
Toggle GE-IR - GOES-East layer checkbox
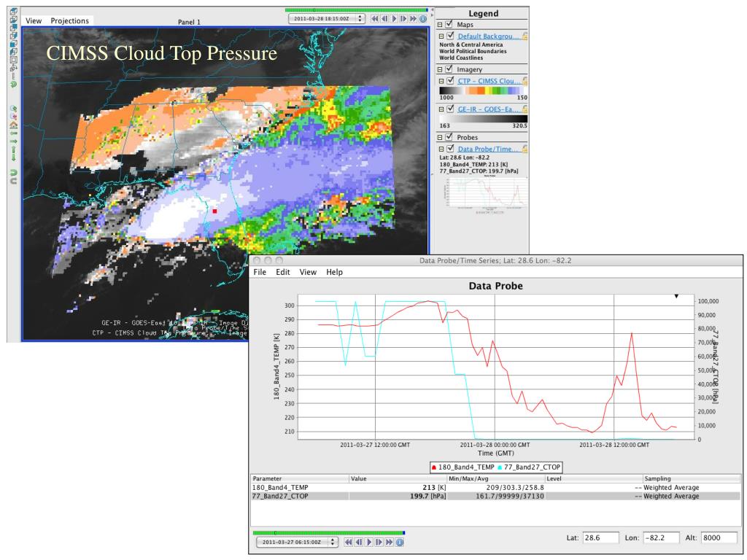(450, 109)
